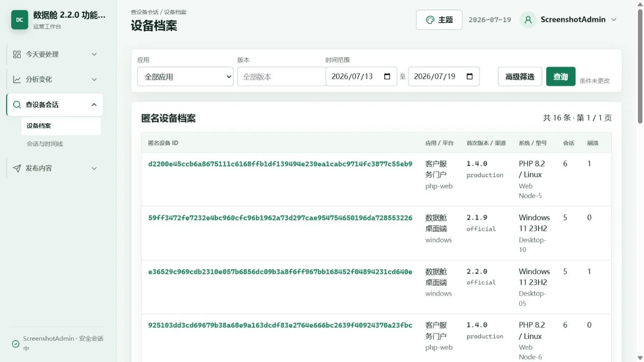The height and width of the screenshot is (362, 644).
Task: Select the 会话与时间线 submenu item
Action: [x=61, y=144]
